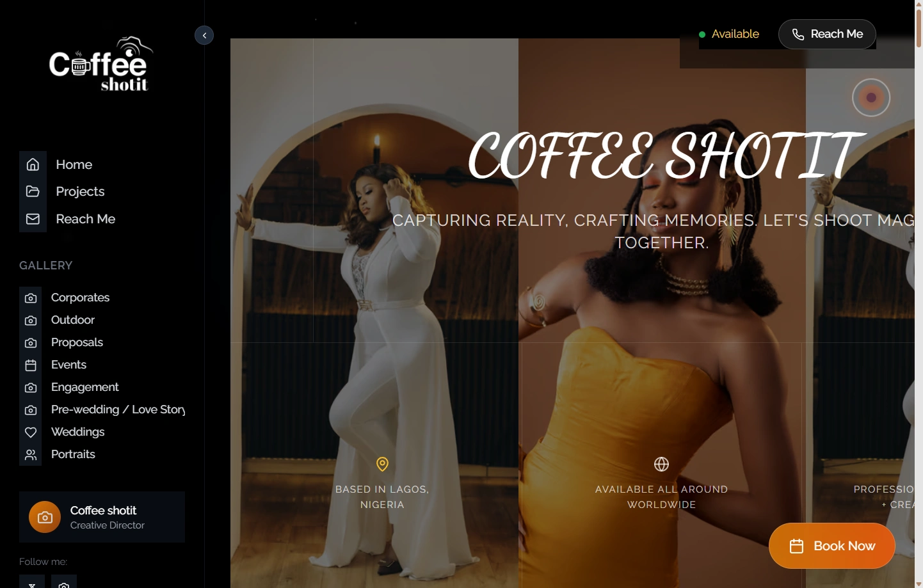Click the Weddings heart icon

tap(31, 432)
